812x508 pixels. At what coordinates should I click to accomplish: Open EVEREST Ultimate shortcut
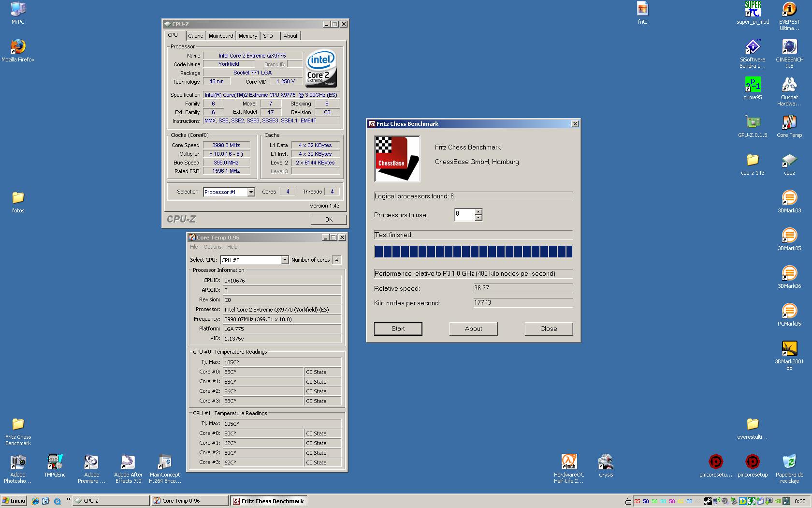pos(789,15)
